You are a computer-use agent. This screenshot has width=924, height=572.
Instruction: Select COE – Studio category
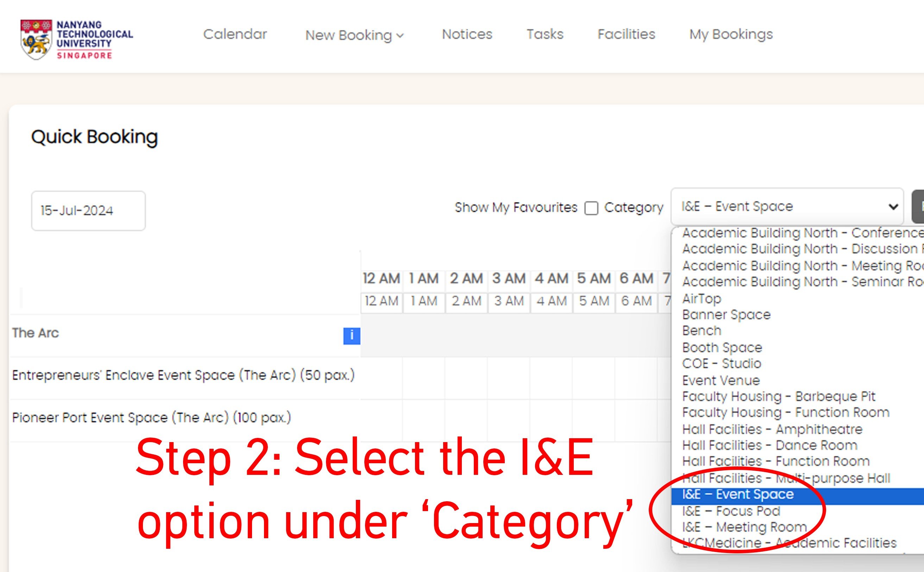(x=721, y=364)
